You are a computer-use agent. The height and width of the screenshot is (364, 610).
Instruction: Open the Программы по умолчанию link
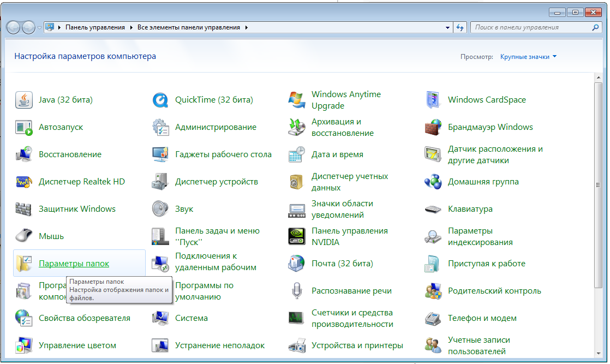(204, 291)
